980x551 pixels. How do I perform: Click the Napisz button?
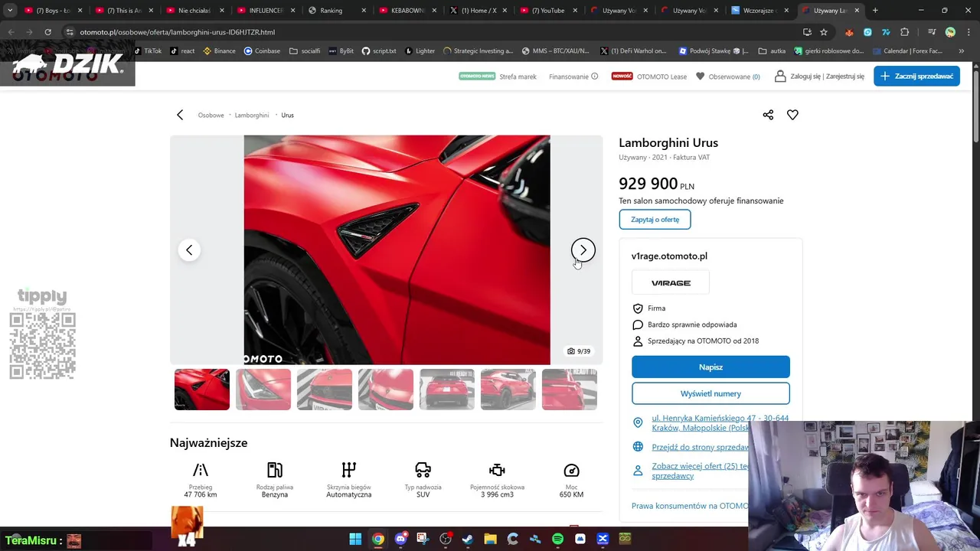point(710,367)
